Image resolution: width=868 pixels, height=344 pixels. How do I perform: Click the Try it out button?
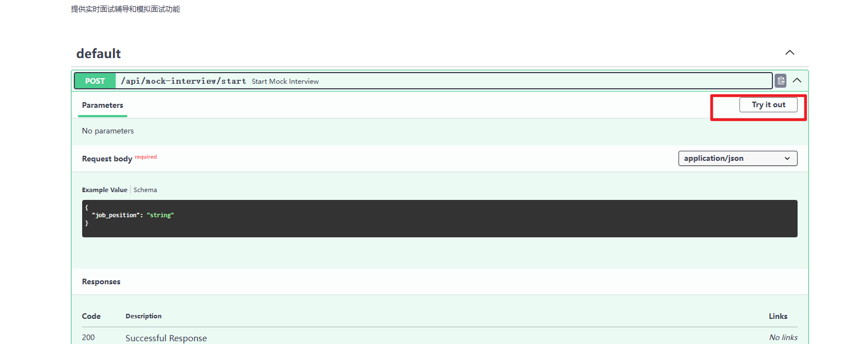(x=768, y=105)
